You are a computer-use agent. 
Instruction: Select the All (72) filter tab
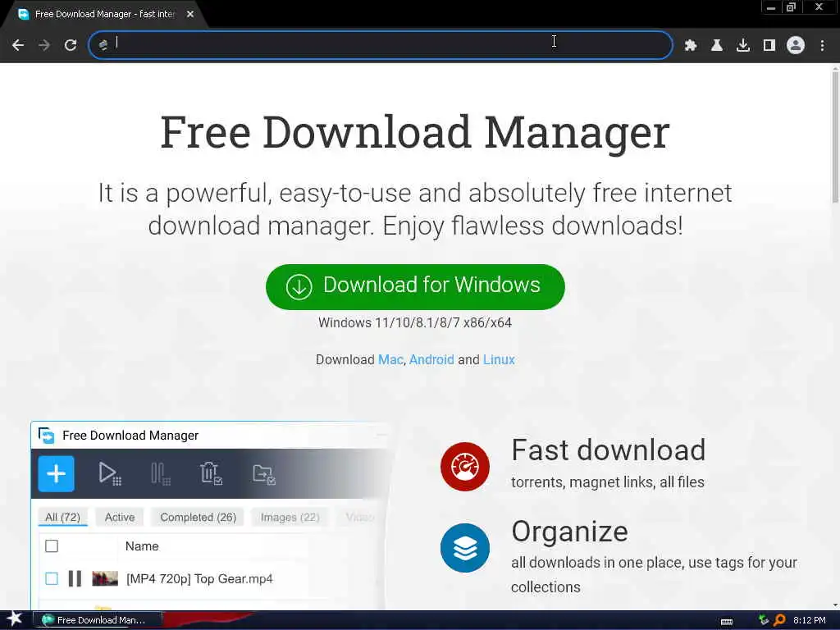pyautogui.click(x=62, y=517)
